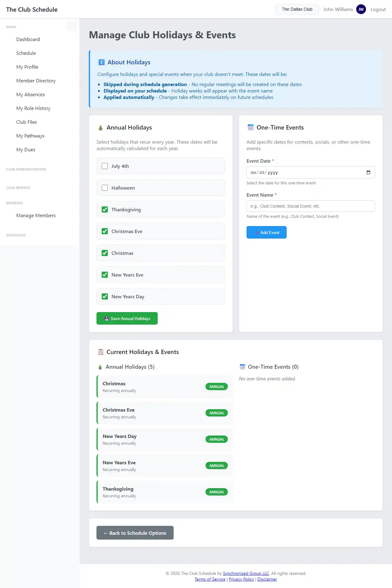Click the Christmas Eve entry in current holidays

pos(164,413)
